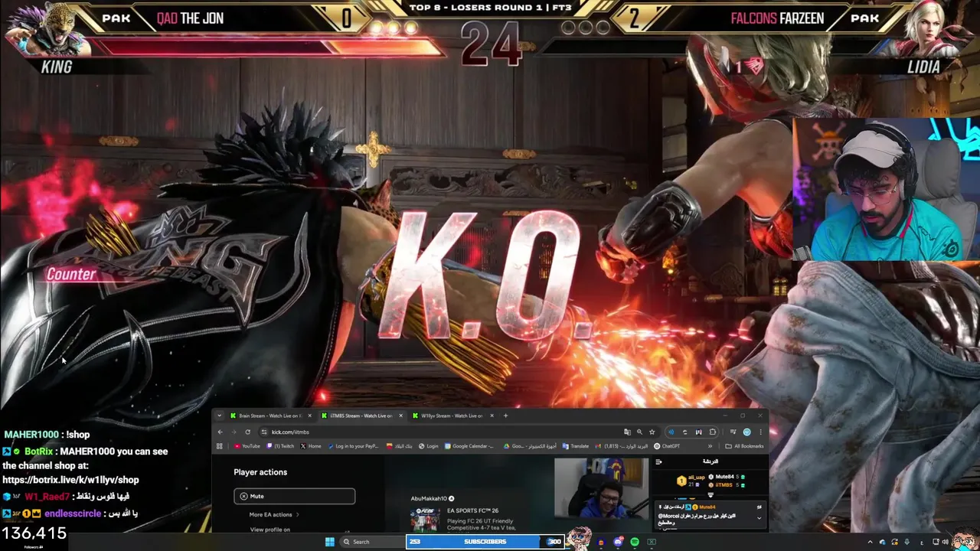
Task: Expand hidden bookmarks with double chevron
Action: pos(710,446)
